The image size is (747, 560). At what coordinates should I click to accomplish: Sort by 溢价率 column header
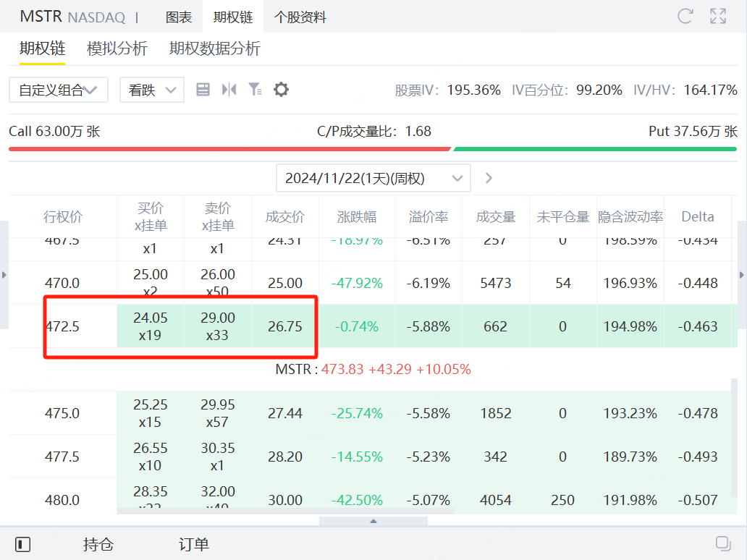pos(429,216)
